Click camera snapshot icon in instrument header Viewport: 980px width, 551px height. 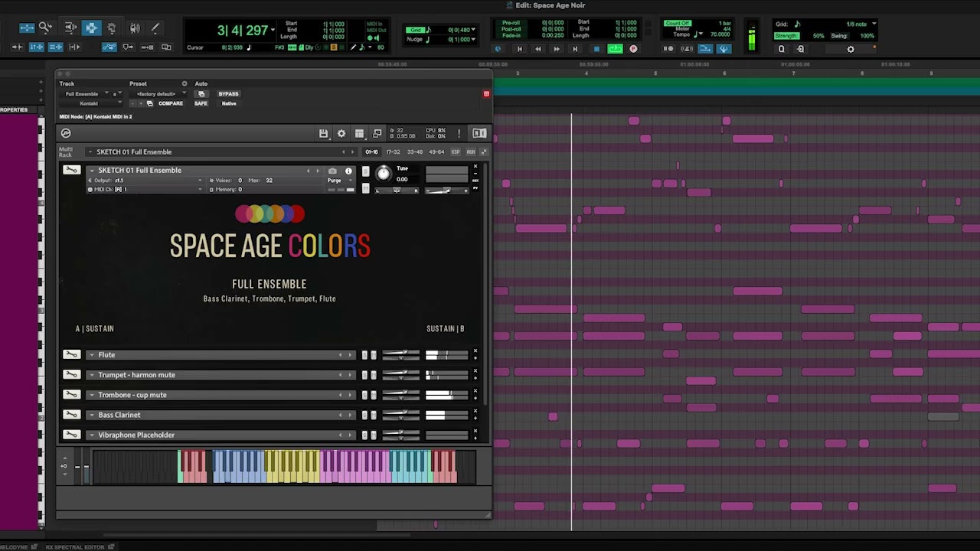click(x=332, y=171)
